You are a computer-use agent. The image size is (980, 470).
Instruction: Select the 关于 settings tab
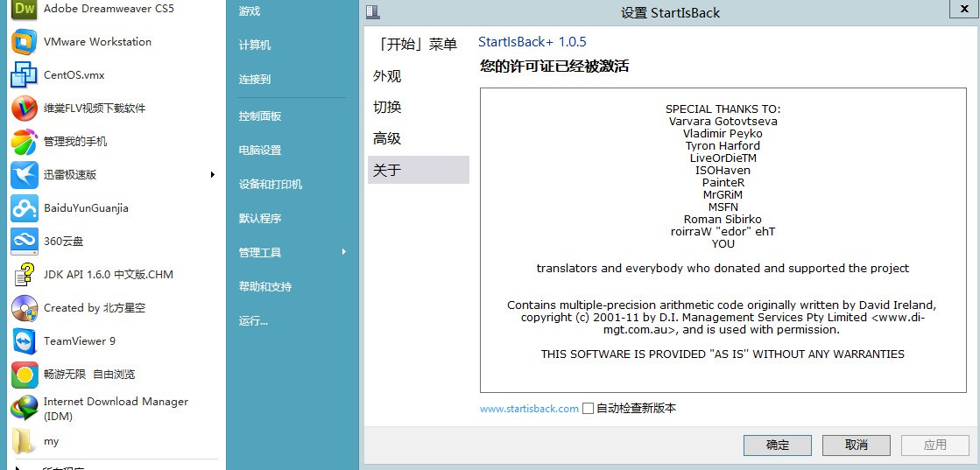tap(418, 170)
